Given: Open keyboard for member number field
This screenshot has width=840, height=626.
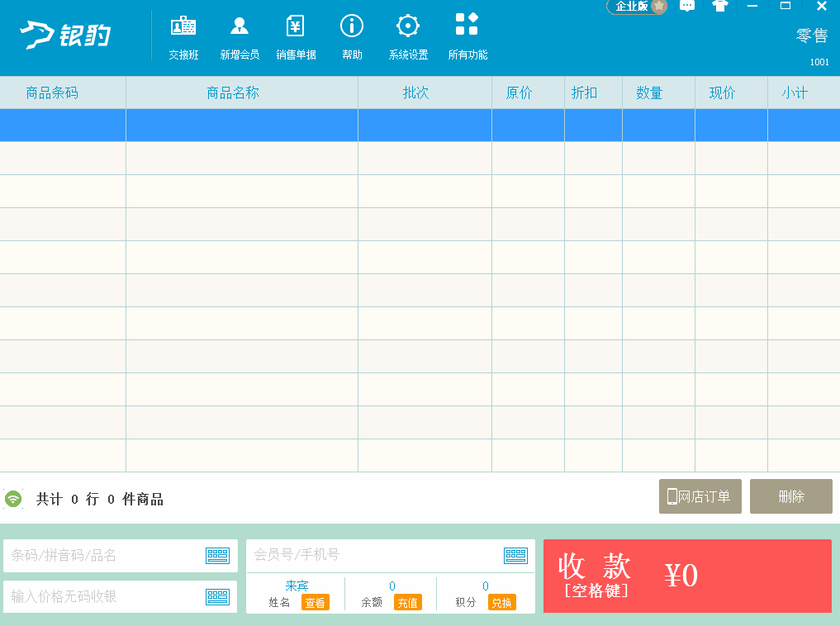Looking at the screenshot, I should (515, 555).
